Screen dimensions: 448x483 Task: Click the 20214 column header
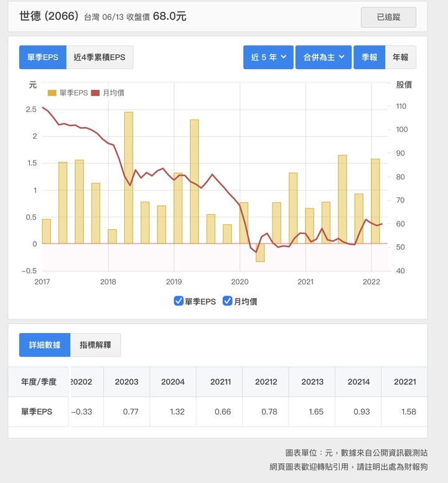click(x=358, y=382)
